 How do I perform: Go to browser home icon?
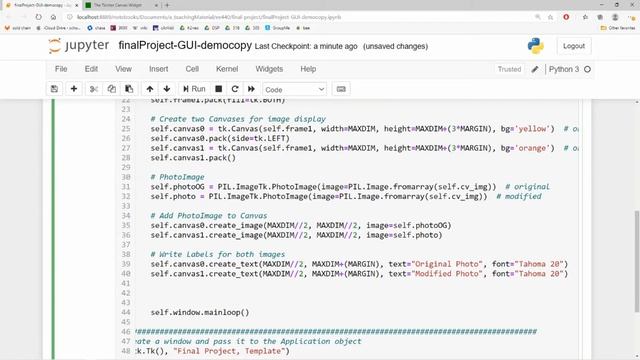pos(53,17)
